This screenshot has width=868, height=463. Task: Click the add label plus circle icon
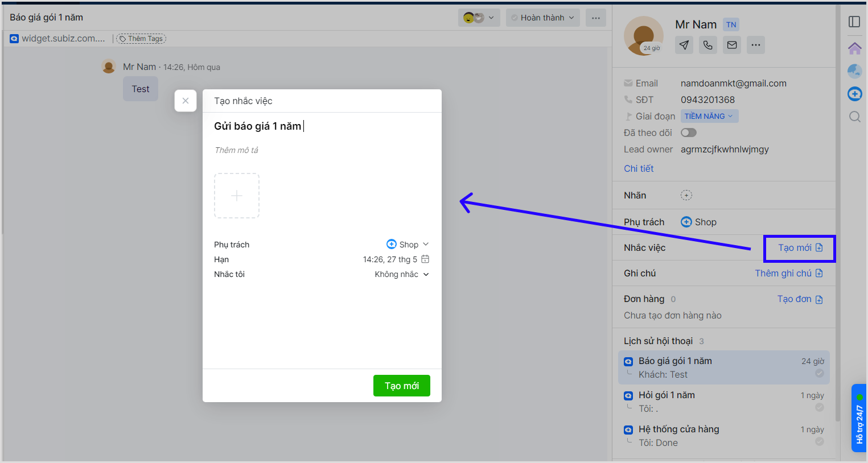coord(686,195)
